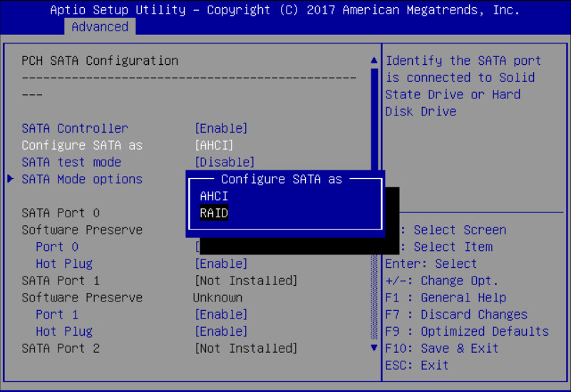The height and width of the screenshot is (392, 571).
Task: Open the Advanced tab
Action: 100,27
